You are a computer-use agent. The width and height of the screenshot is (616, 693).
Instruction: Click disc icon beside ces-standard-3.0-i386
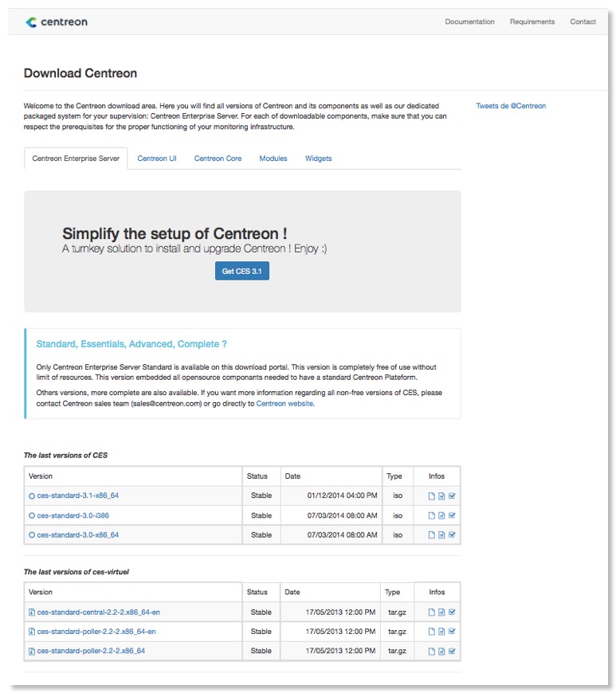(x=32, y=516)
